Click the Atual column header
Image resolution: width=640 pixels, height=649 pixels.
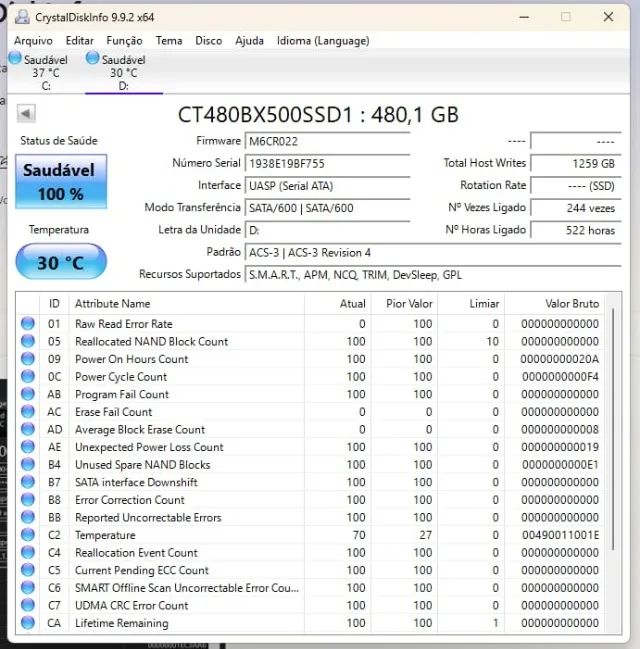click(338, 304)
